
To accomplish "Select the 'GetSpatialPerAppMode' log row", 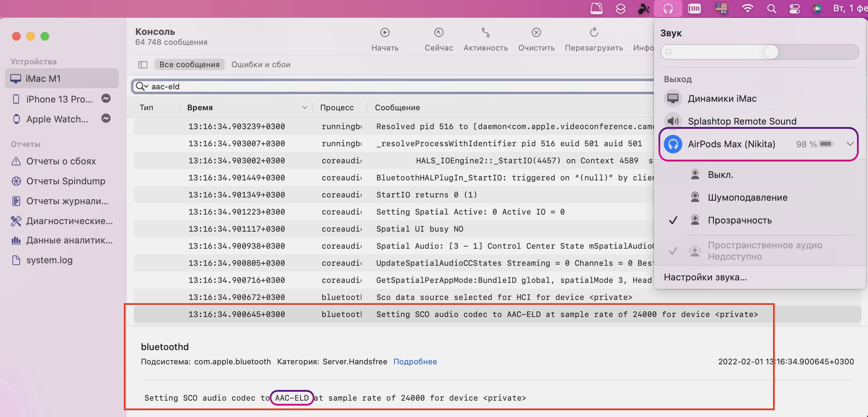I will click(x=393, y=280).
